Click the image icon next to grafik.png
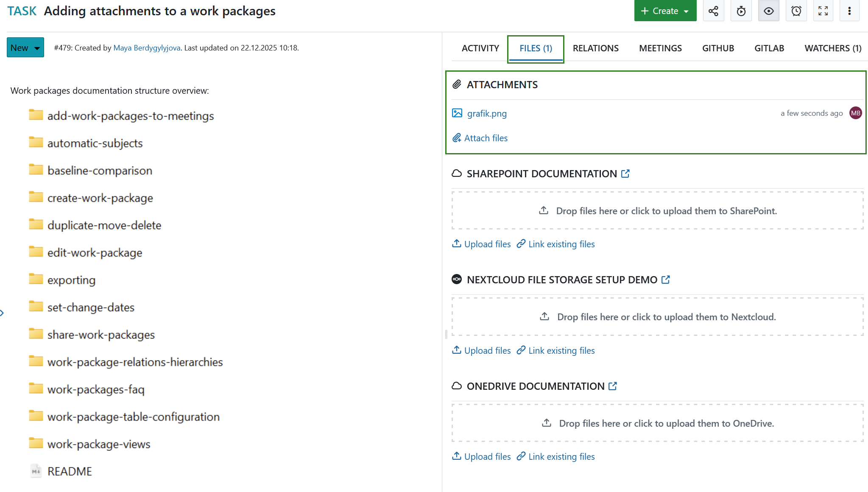 pyautogui.click(x=457, y=113)
